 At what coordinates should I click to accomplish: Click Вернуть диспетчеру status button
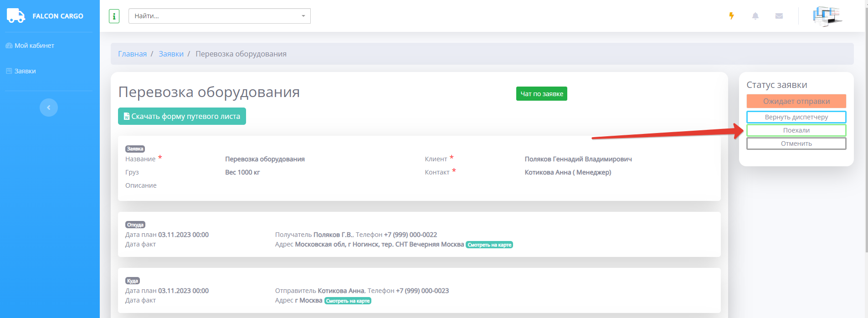796,117
